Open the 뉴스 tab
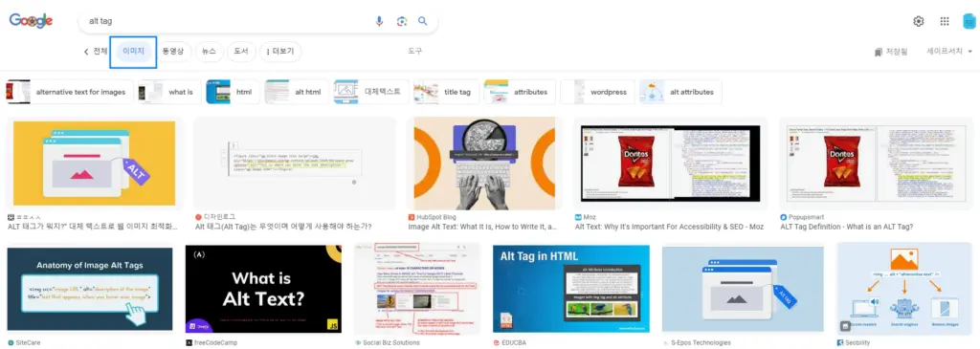 208,52
